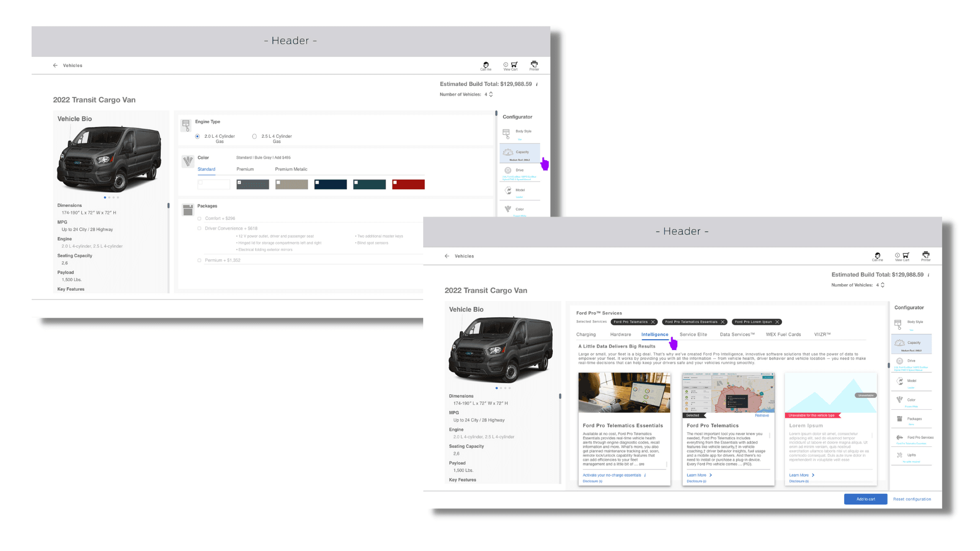Select Capacity in back window Configurator
The width and height of the screenshot is (980, 551).
[x=520, y=154]
